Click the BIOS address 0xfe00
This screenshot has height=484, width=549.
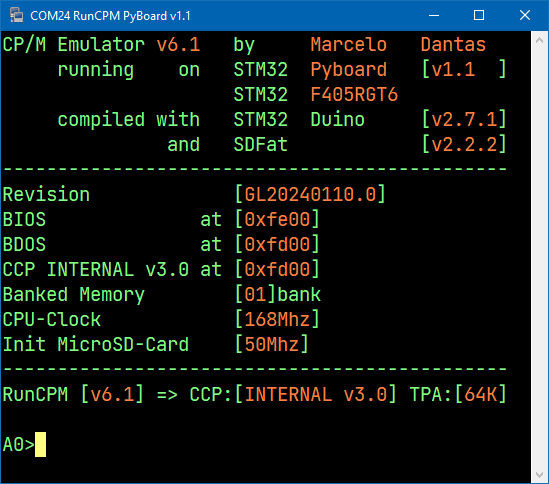[x=277, y=220]
